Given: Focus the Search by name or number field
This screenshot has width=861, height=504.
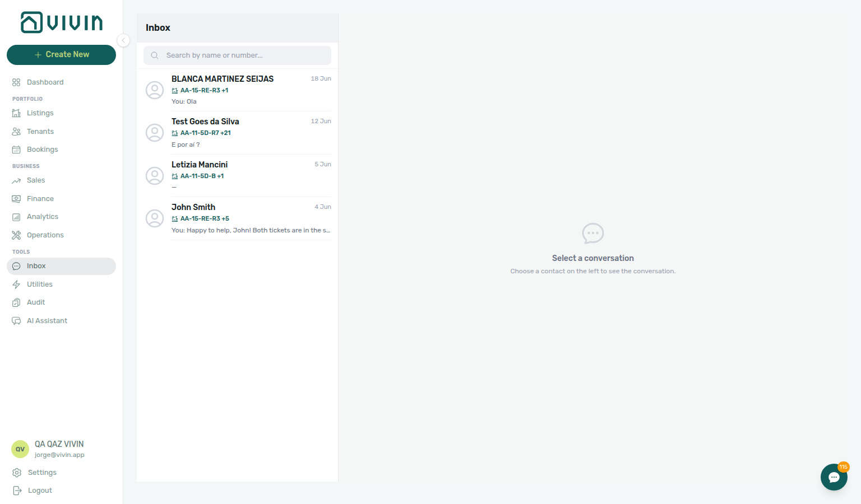Looking at the screenshot, I should point(237,55).
